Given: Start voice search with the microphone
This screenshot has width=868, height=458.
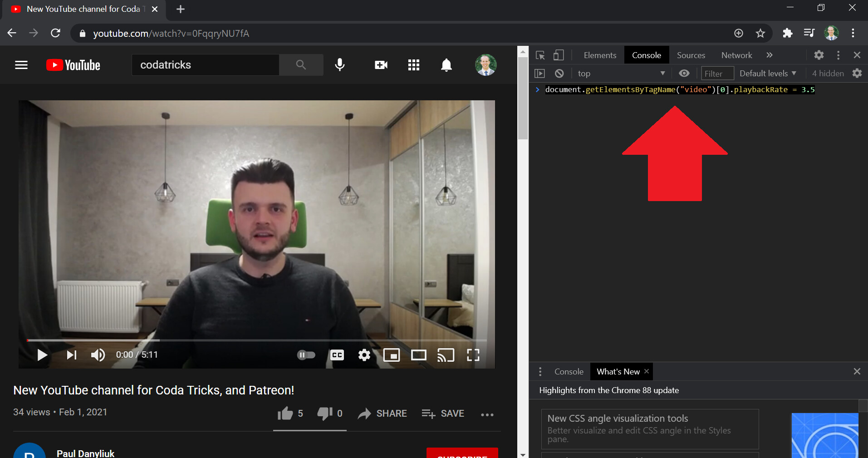Looking at the screenshot, I should pos(340,65).
